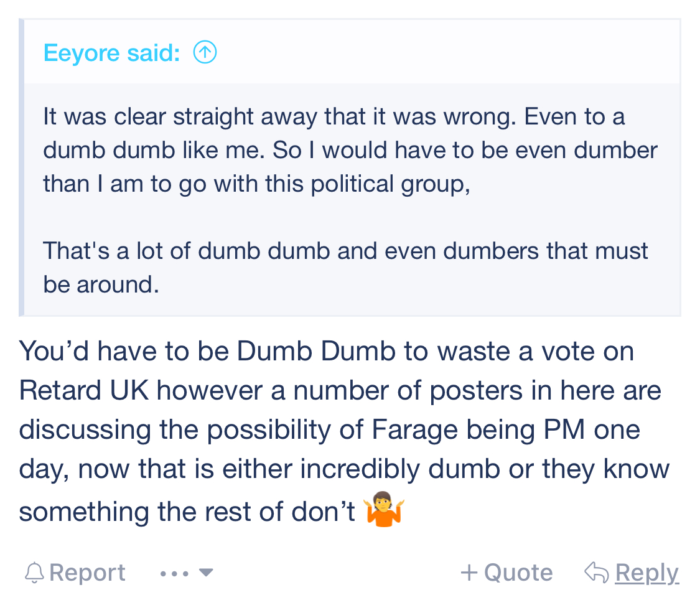Click the curved reply arrow icon
The height and width of the screenshot is (595, 700).
[597, 573]
